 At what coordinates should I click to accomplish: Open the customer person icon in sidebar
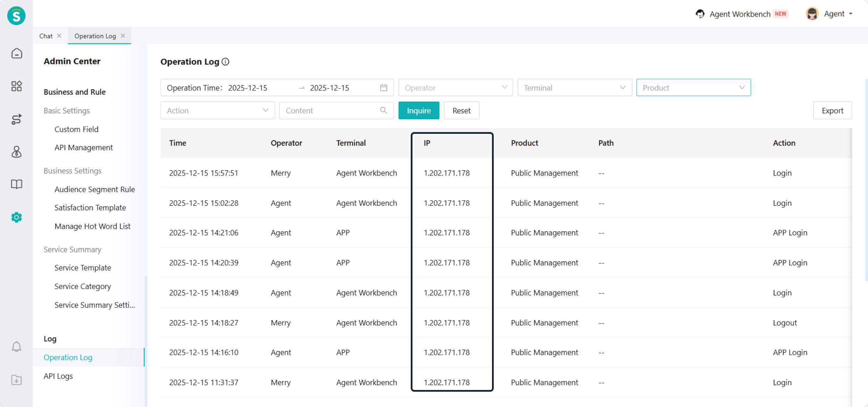(x=16, y=152)
